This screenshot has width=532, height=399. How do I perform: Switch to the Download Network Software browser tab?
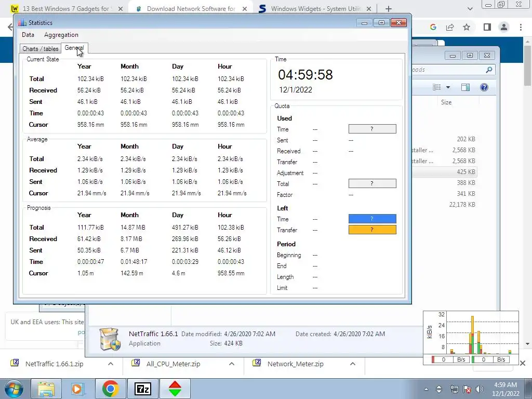point(191,9)
